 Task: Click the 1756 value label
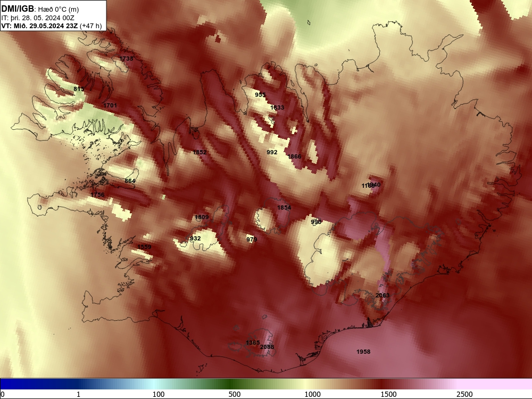click(x=97, y=195)
